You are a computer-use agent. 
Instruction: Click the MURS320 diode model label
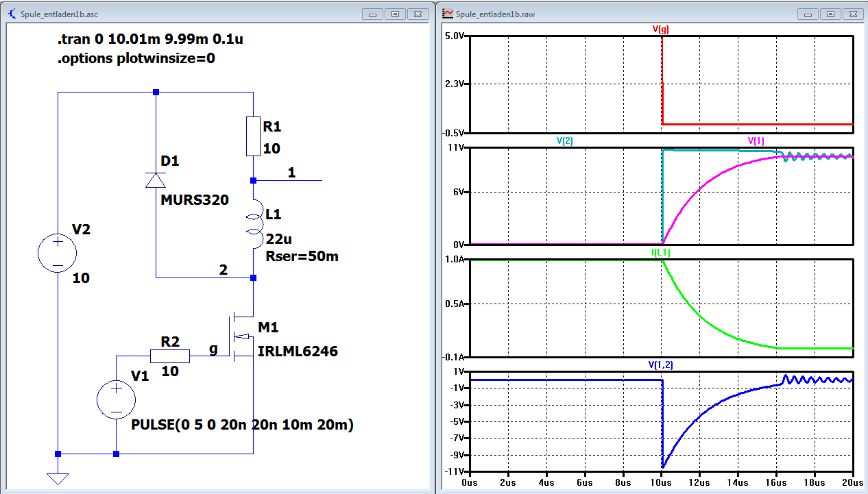[x=194, y=200]
